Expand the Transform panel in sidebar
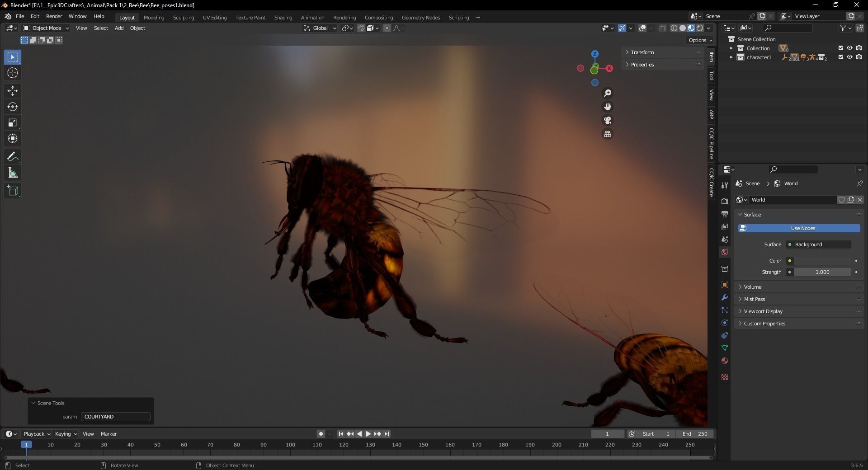Screen dimensions: 868x470 pos(663,52)
